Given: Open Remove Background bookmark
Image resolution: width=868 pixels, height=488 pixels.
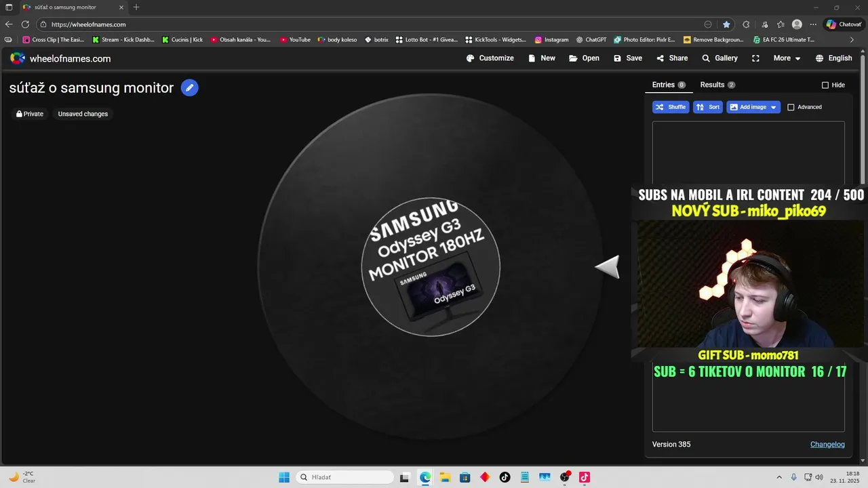Looking at the screenshot, I should (x=714, y=40).
